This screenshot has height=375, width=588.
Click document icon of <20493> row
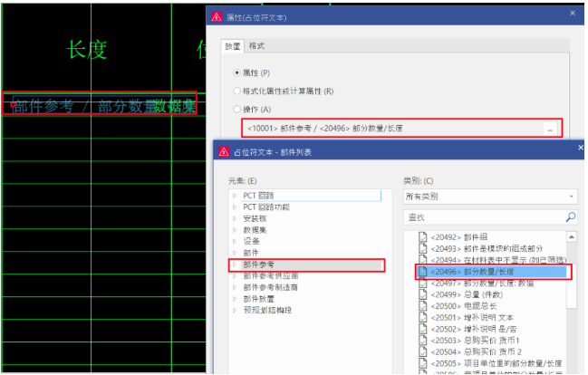tap(422, 248)
